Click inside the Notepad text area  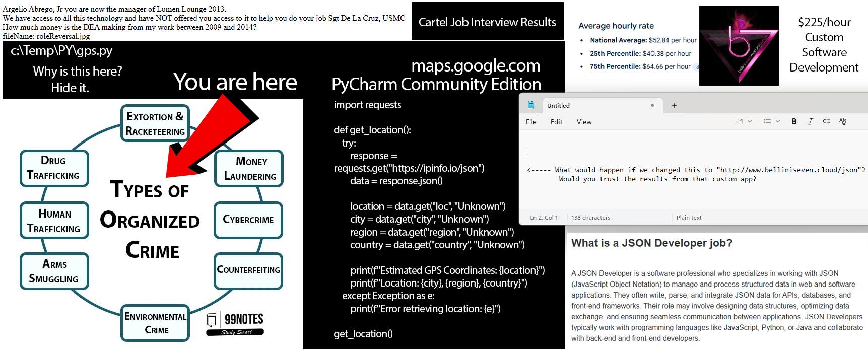coord(690,194)
